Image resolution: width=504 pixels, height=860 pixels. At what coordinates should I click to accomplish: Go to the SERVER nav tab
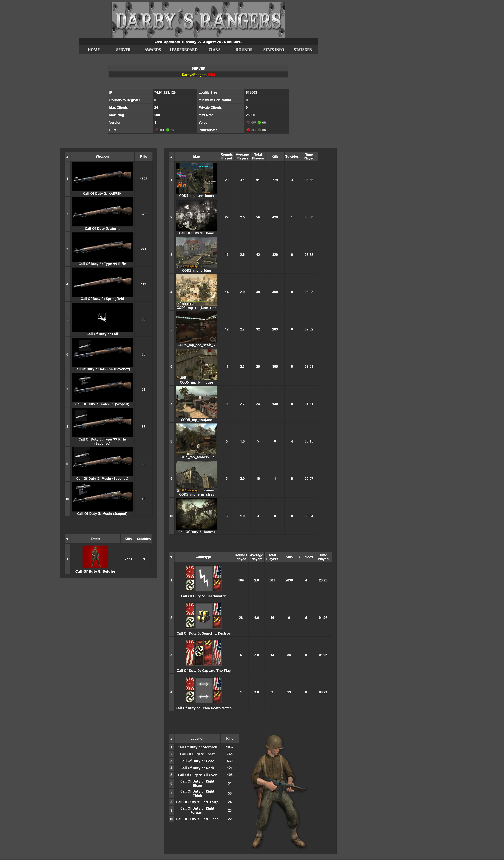(123, 50)
